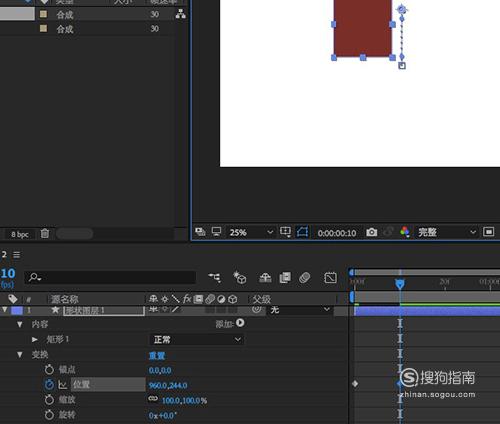The width and height of the screenshot is (500, 424).
Task: Expand the 矩形 1 group
Action: coord(35,339)
